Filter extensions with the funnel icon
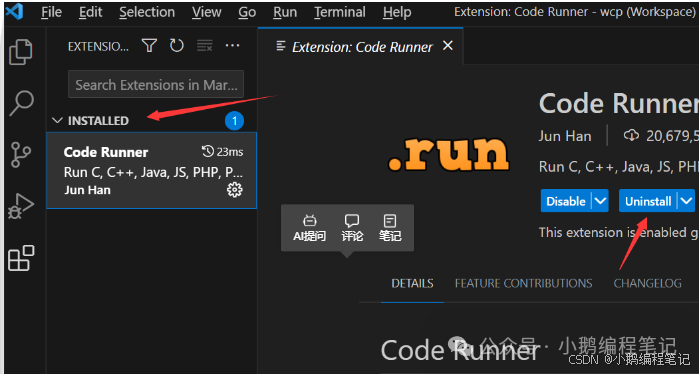The width and height of the screenshot is (699, 374). [x=149, y=45]
